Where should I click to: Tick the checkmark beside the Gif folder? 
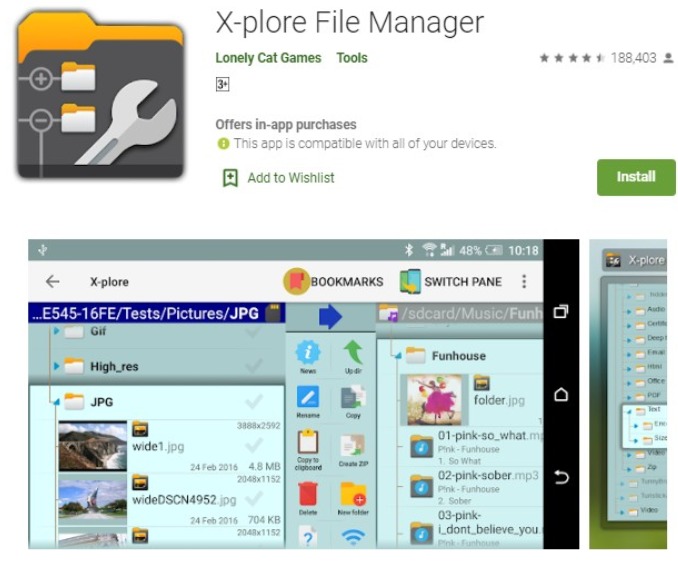pos(254,333)
